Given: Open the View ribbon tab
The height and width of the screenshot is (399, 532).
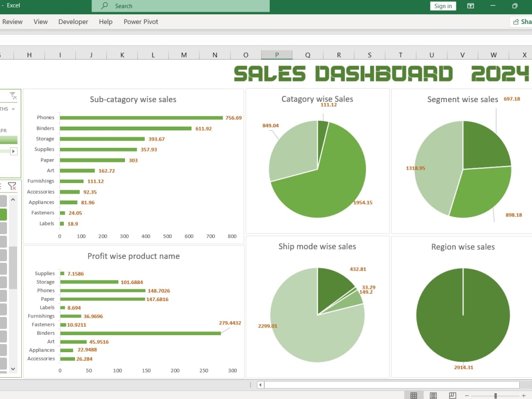Looking at the screenshot, I should tap(40, 22).
